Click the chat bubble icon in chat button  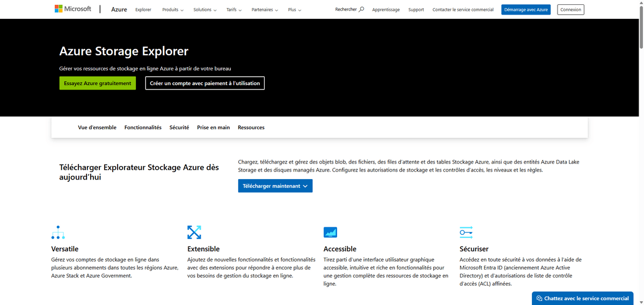[x=539, y=299]
